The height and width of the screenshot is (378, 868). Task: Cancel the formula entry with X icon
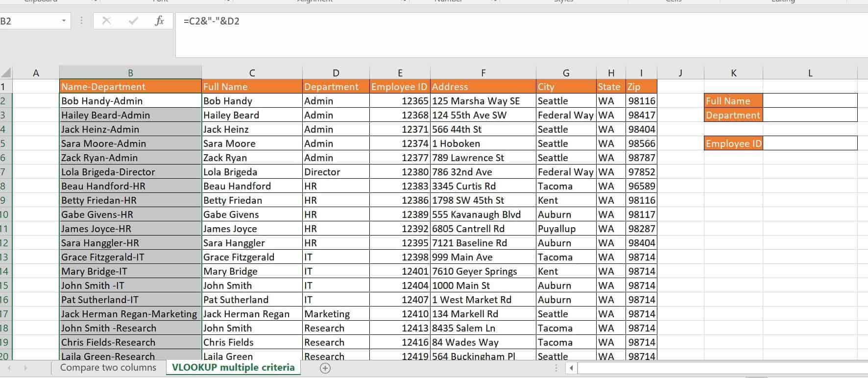(x=106, y=21)
